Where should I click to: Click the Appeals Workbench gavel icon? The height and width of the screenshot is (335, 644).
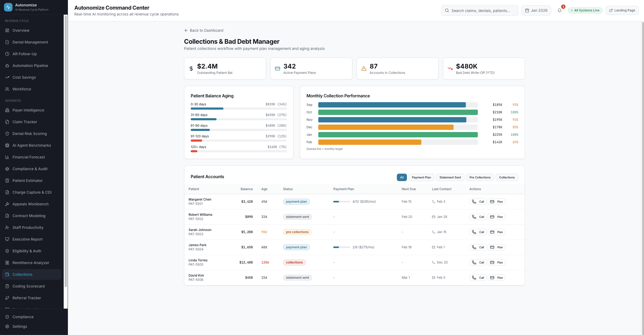pyautogui.click(x=7, y=204)
